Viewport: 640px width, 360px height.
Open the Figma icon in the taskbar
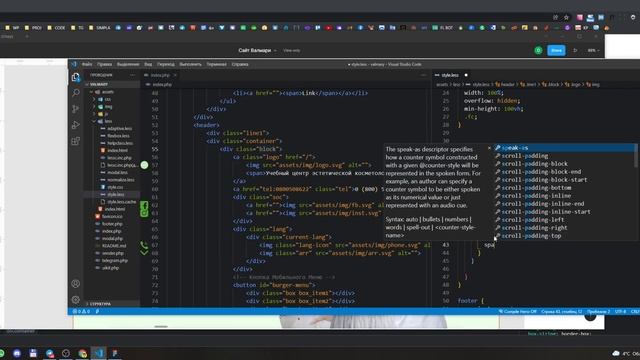pos(115,353)
